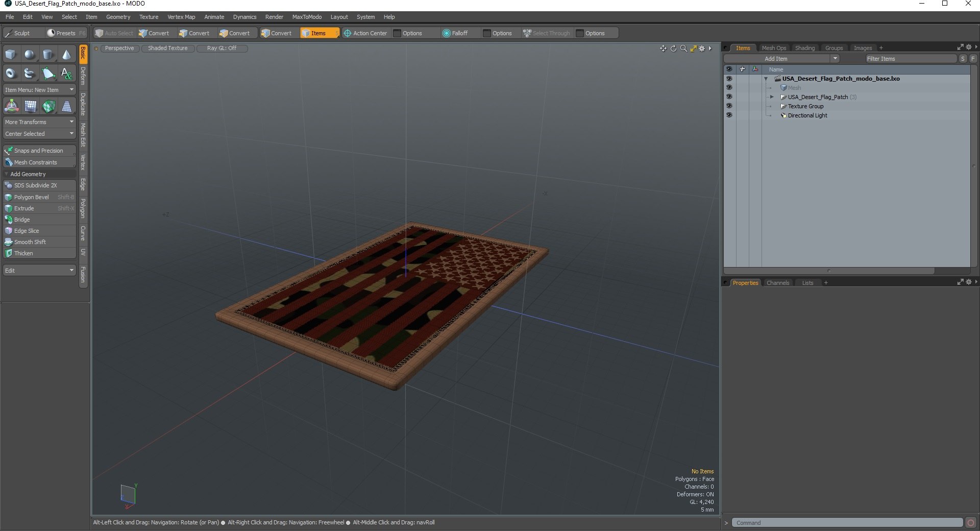Select the pen polygon tool icon

[x=48, y=74]
